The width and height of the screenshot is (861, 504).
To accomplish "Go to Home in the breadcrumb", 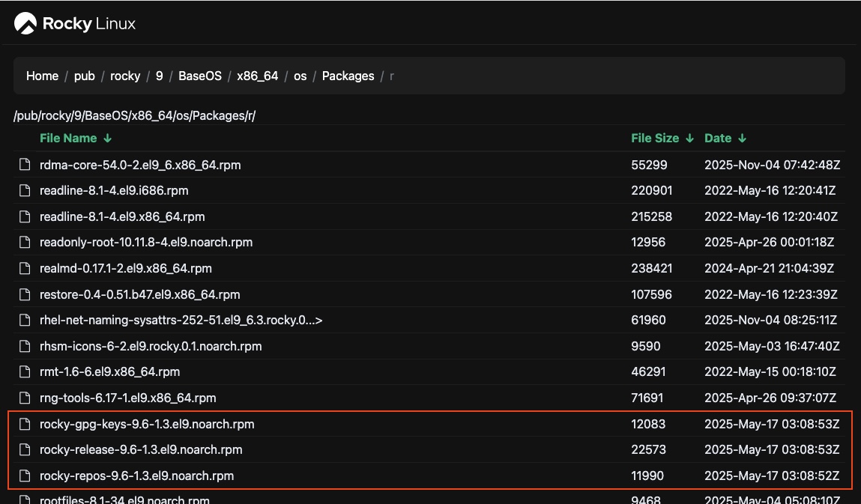I will (x=42, y=76).
